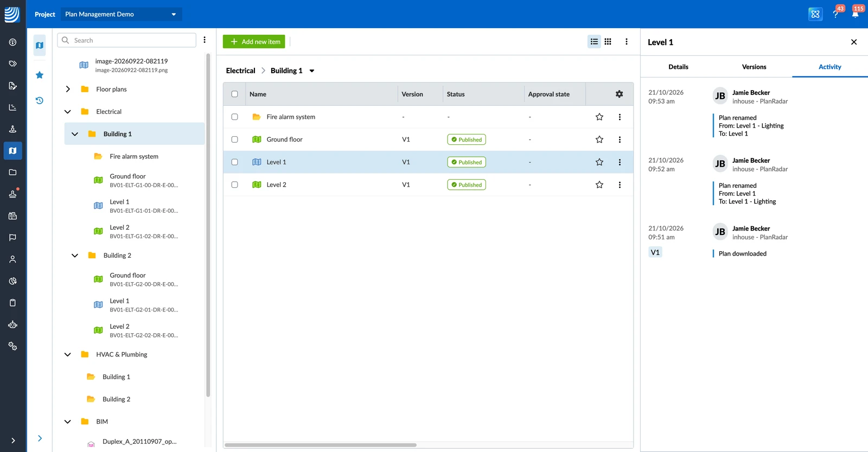
Task: Switch to grid view of plans
Action: coord(608,42)
